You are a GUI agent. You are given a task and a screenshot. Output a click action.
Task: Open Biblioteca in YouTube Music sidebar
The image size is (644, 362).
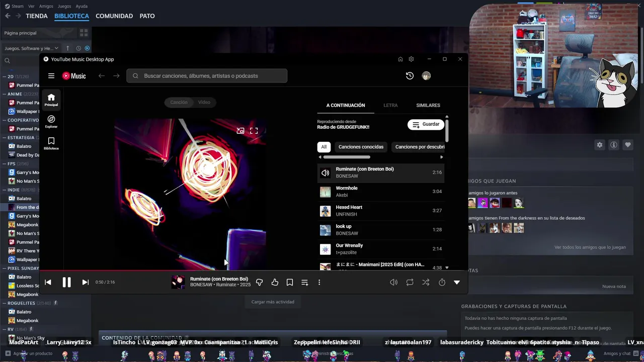(51, 143)
